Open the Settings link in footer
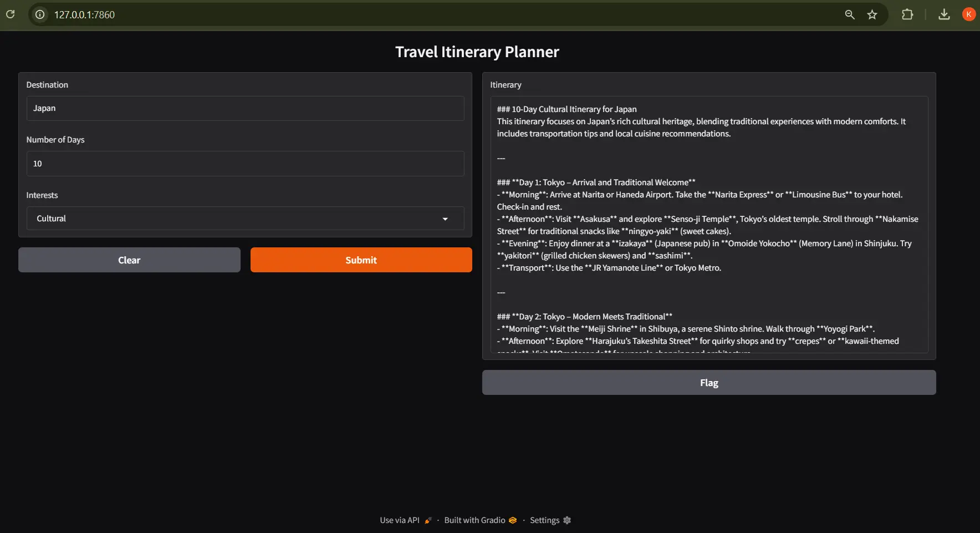This screenshot has width=980, height=533. click(x=544, y=520)
